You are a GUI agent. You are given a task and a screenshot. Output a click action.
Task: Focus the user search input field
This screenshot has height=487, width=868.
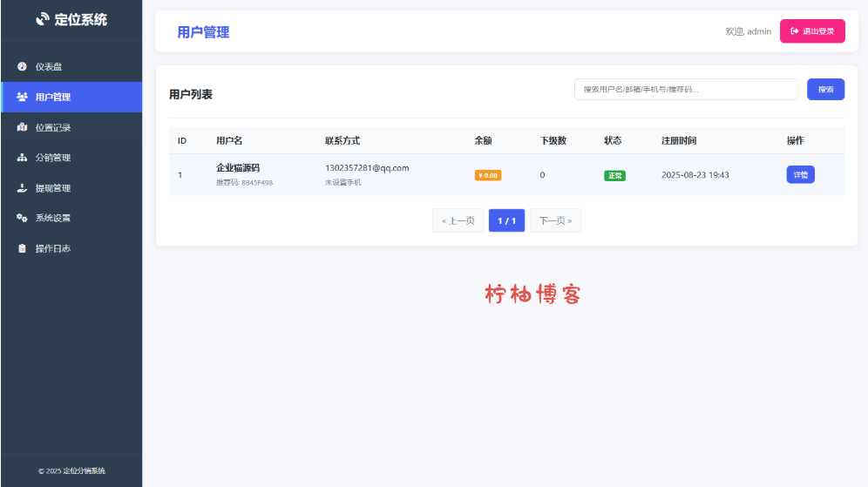(x=686, y=90)
